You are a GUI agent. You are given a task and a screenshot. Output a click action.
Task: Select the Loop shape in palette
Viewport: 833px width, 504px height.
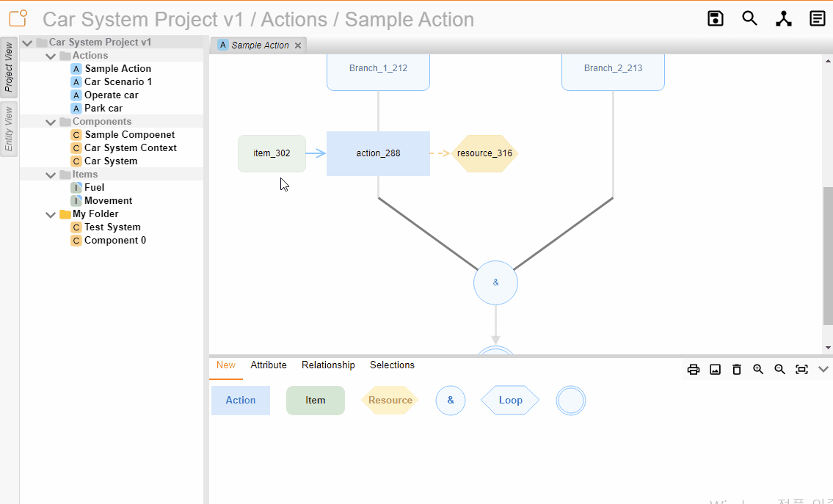tap(510, 401)
